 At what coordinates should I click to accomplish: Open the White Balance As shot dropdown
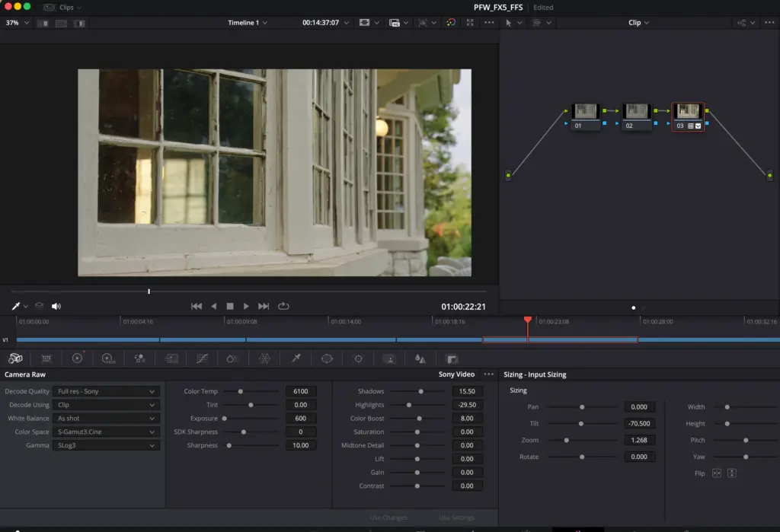[x=106, y=418]
